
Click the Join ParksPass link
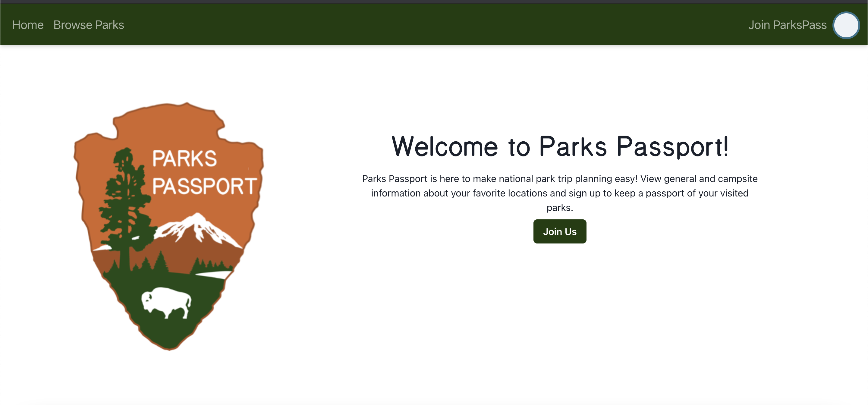pos(787,25)
